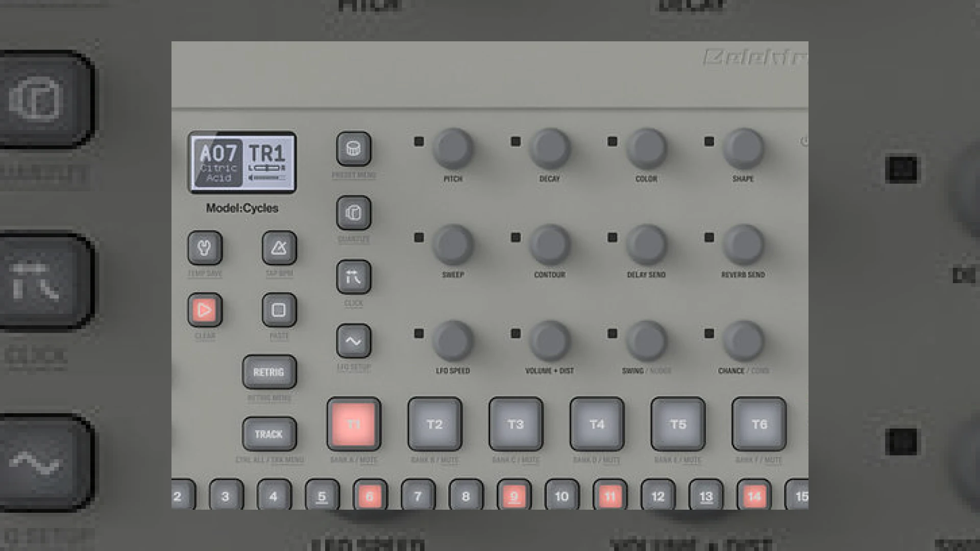
Task: Open LFO Setup with the wave button
Action: pos(354,341)
